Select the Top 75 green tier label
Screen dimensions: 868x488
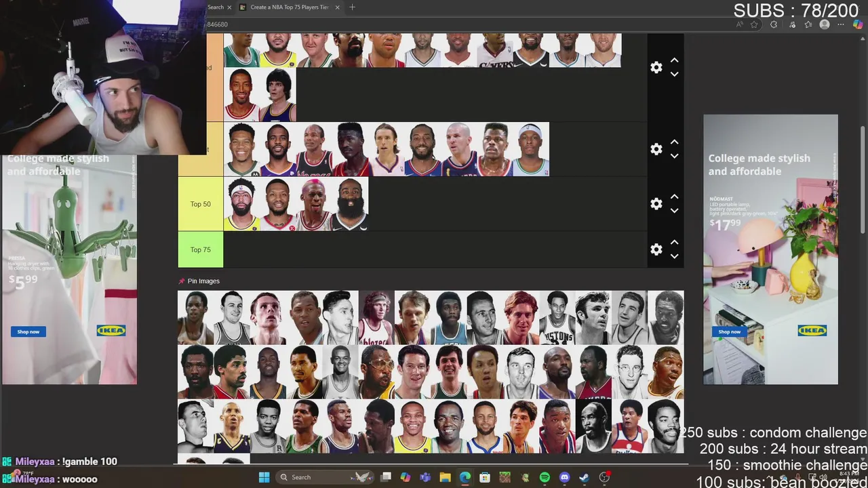click(x=200, y=249)
